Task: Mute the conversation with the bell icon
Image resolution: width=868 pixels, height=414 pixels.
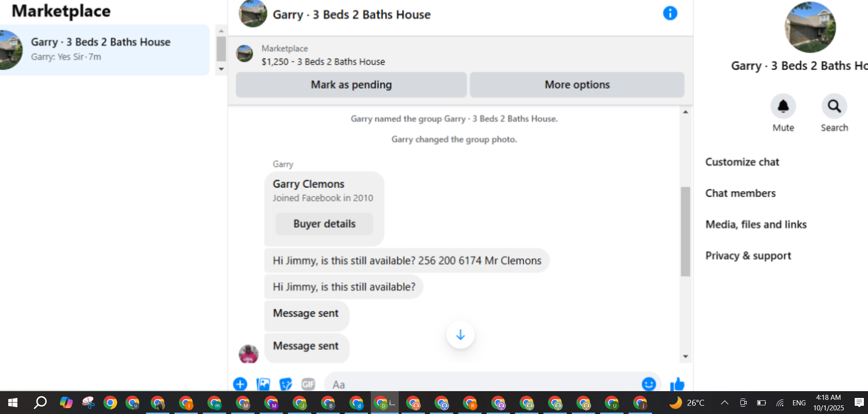Action: tap(783, 106)
